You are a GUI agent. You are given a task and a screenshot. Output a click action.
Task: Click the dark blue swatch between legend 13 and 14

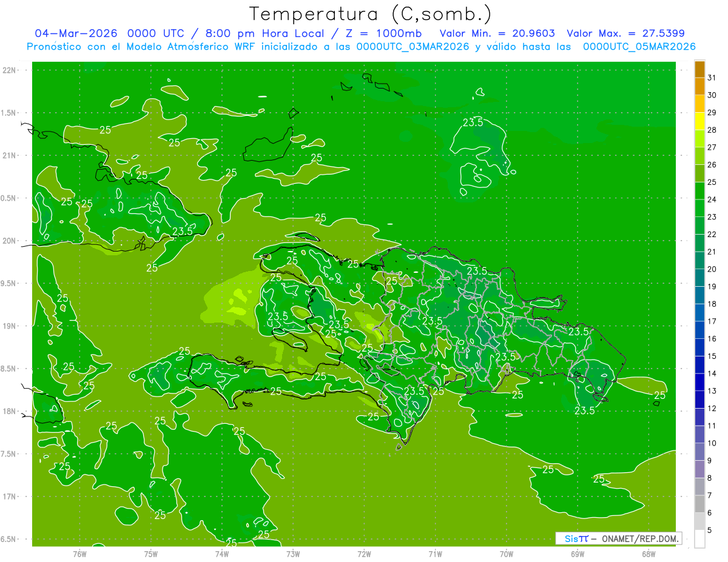tap(699, 382)
